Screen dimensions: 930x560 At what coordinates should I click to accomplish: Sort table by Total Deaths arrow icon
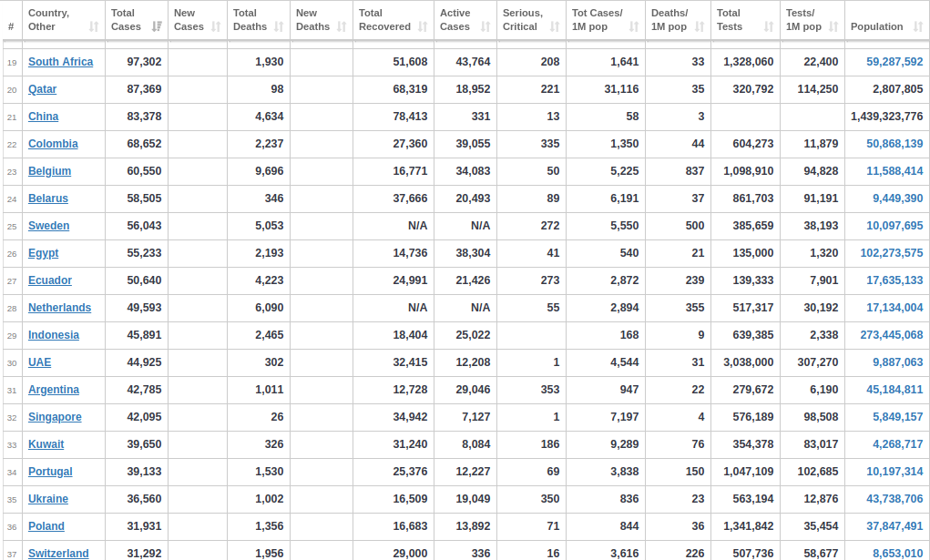click(x=279, y=26)
